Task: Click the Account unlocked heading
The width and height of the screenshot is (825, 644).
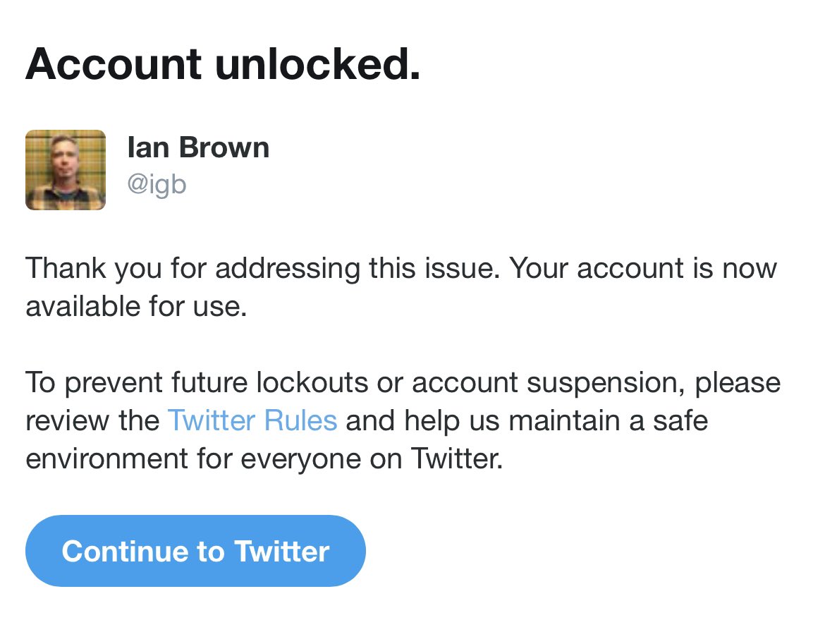Action: (223, 64)
